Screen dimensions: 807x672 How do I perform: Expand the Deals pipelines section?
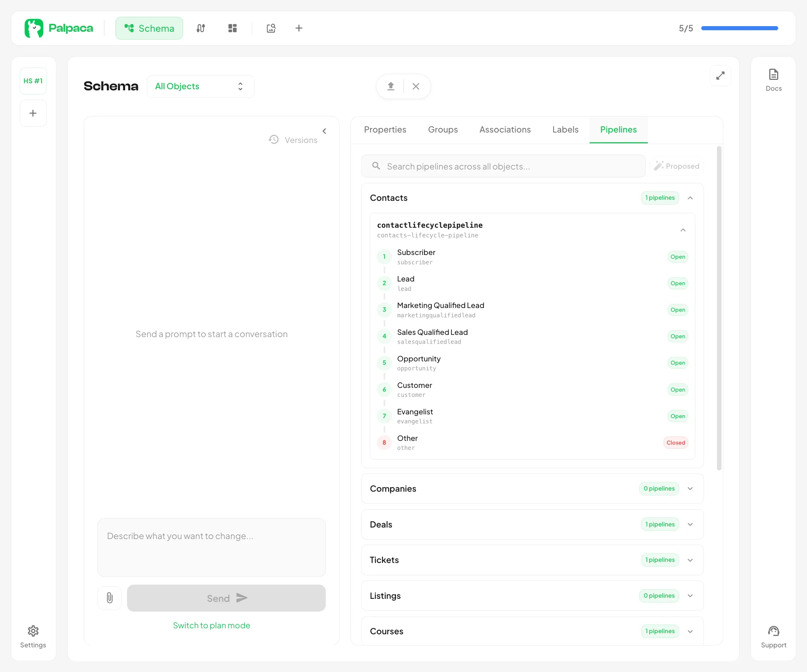pos(690,524)
